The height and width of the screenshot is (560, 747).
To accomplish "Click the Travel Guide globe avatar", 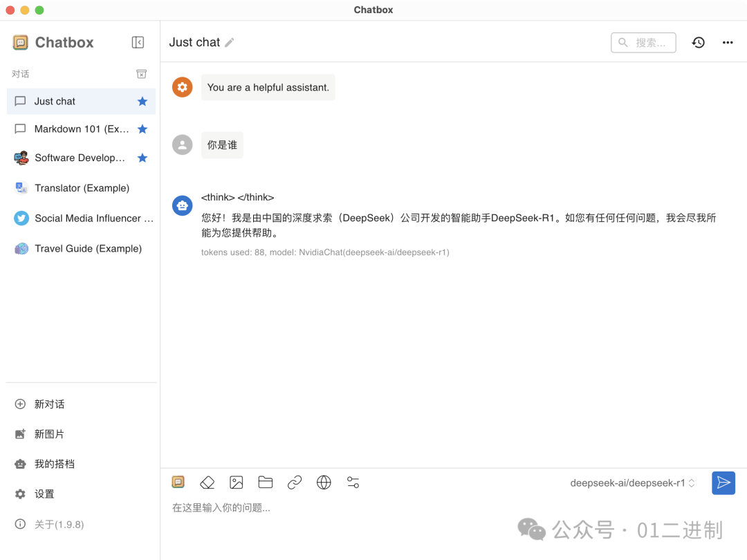I will pos(21,249).
